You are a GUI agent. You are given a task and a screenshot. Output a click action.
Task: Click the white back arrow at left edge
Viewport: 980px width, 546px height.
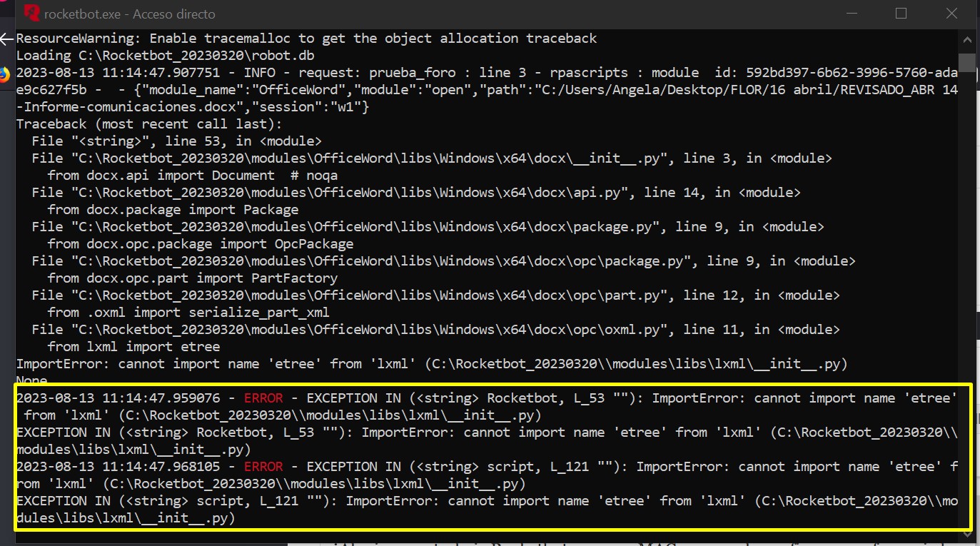tap(7, 39)
